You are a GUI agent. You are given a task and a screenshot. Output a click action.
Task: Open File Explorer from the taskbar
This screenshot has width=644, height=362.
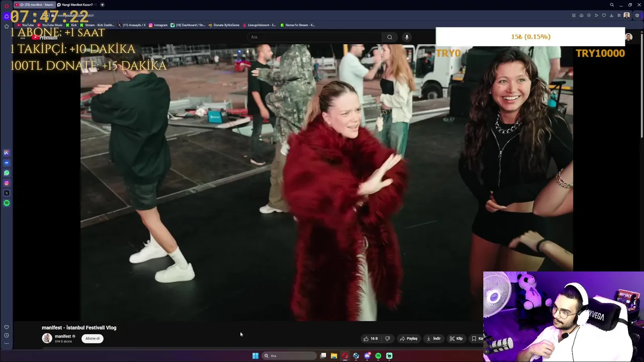point(334,356)
